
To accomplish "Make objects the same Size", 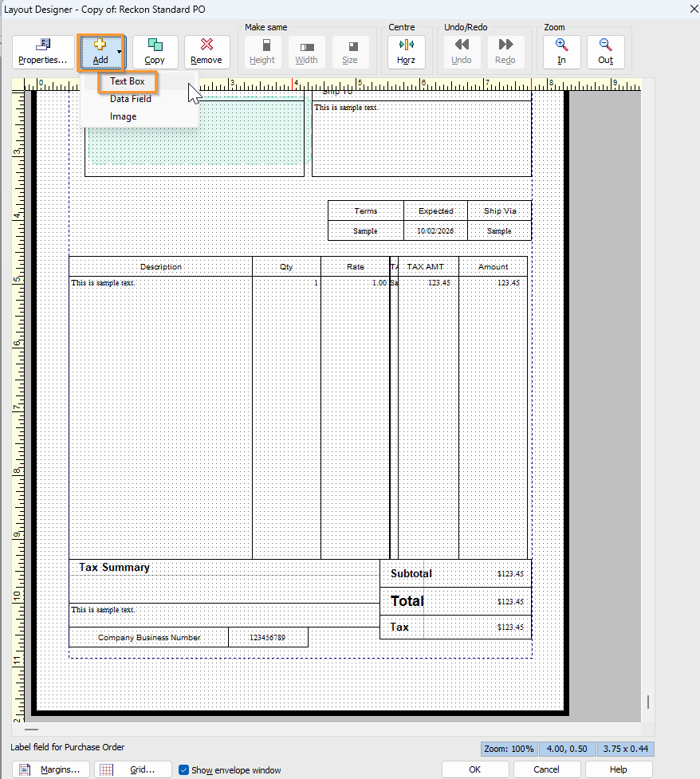I will 350,52.
